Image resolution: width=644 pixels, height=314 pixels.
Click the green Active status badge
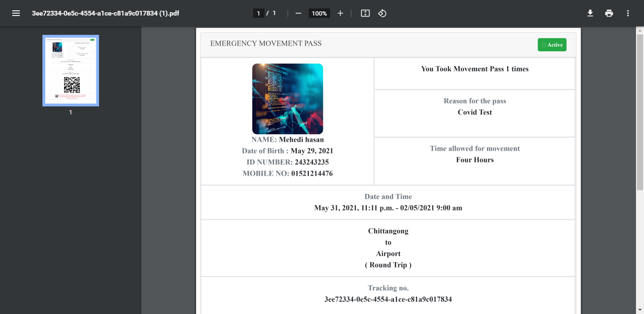[x=552, y=45]
